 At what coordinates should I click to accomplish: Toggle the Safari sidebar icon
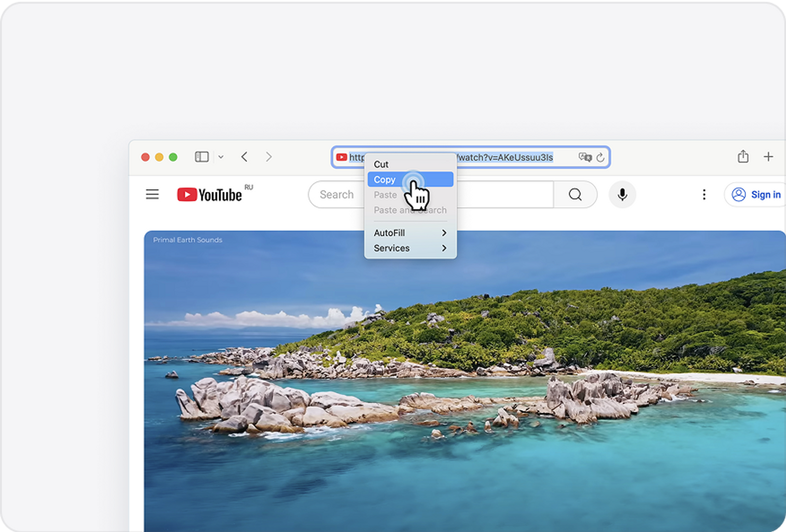[x=202, y=157]
